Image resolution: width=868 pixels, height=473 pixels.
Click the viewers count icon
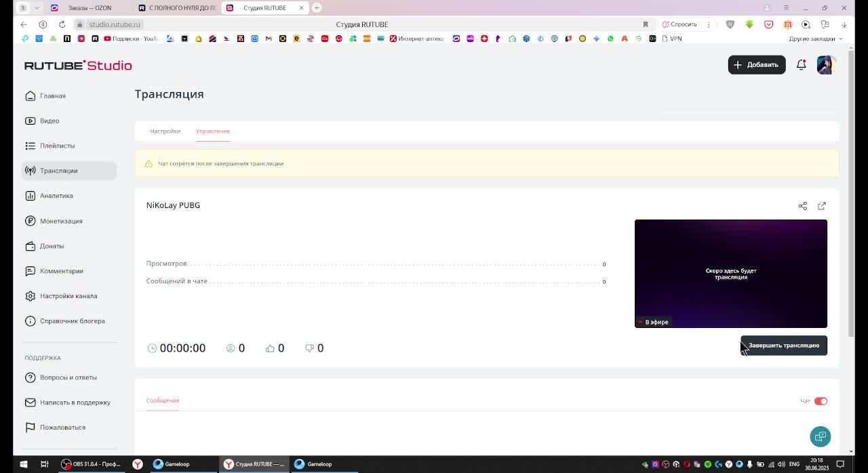point(231,348)
